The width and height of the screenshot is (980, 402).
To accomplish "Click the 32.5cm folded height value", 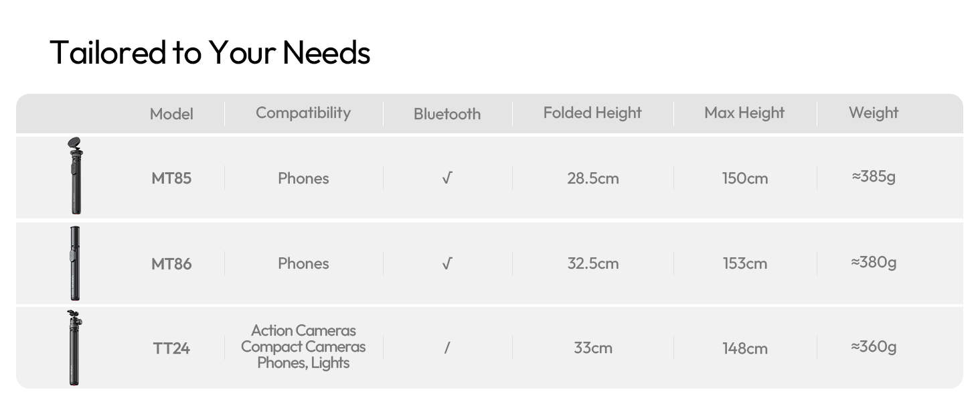I will tap(593, 263).
